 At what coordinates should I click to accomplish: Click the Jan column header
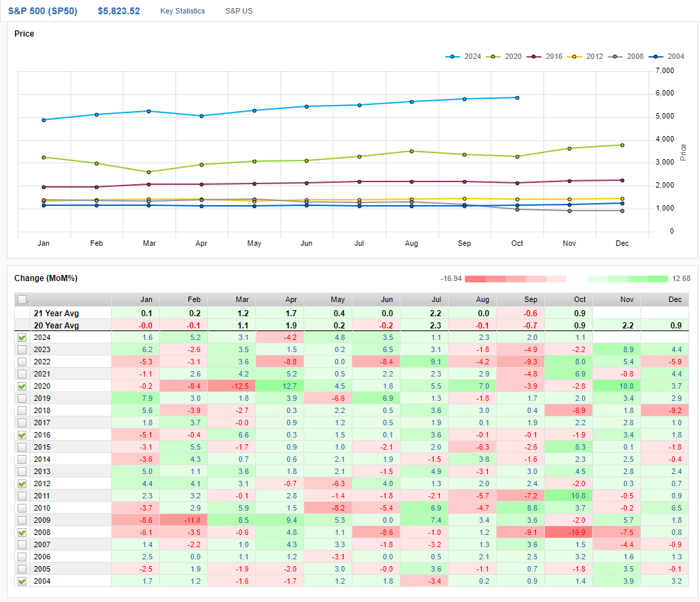(136, 299)
